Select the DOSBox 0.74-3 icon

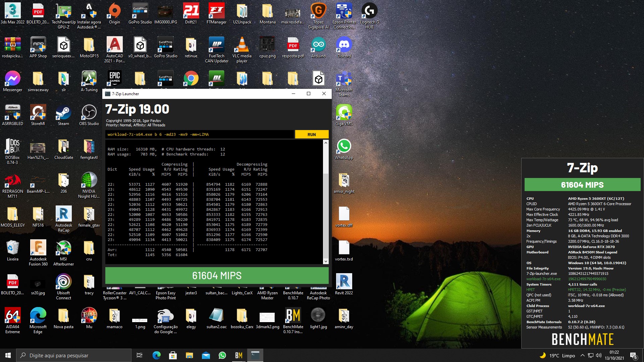click(x=12, y=152)
